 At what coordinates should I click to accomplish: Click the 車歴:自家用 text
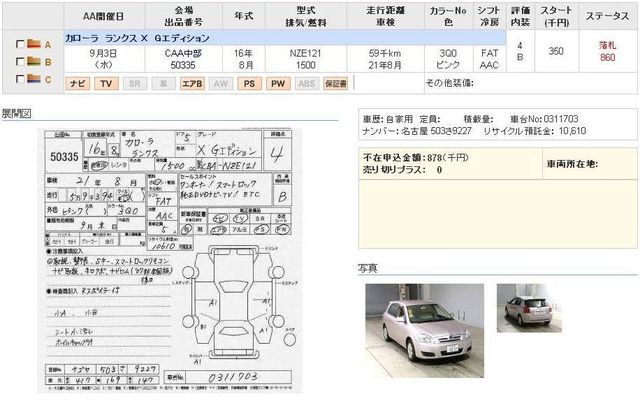(x=388, y=119)
